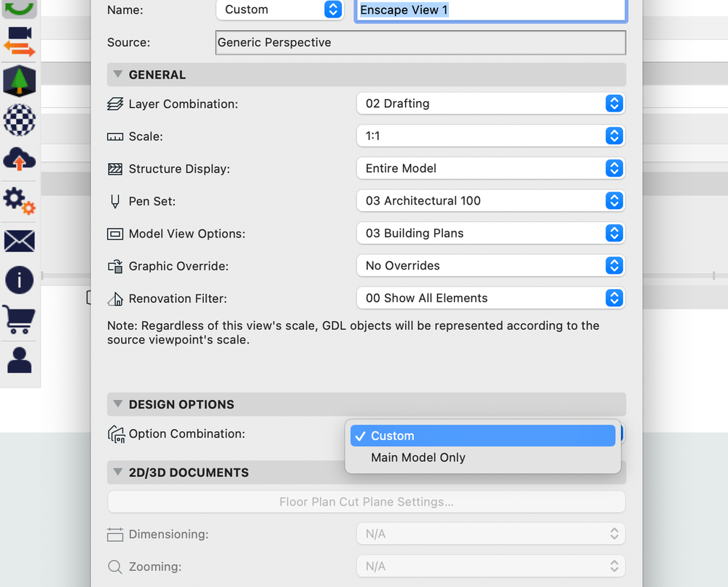
Task: Click the Renovation Filter house icon
Action: coord(115,298)
